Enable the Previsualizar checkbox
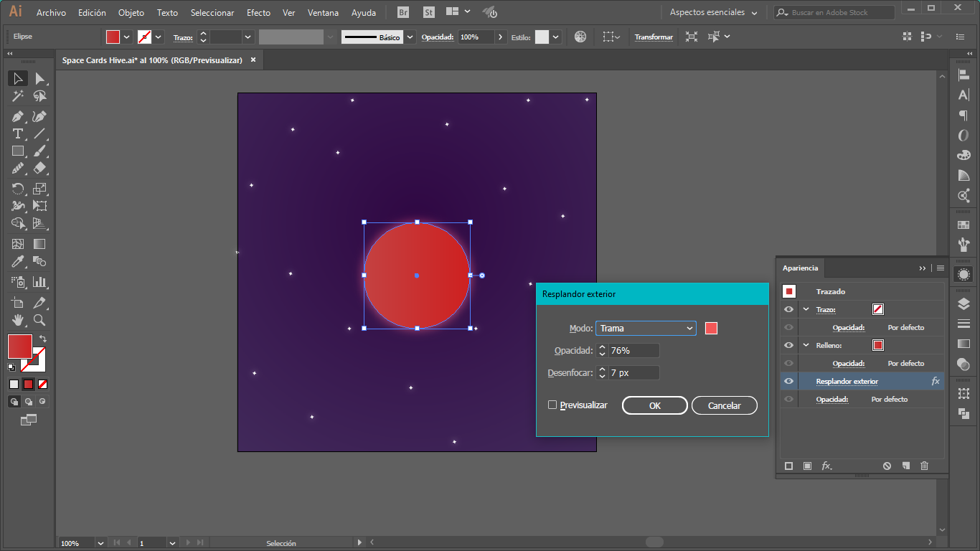The height and width of the screenshot is (551, 980). coord(552,405)
